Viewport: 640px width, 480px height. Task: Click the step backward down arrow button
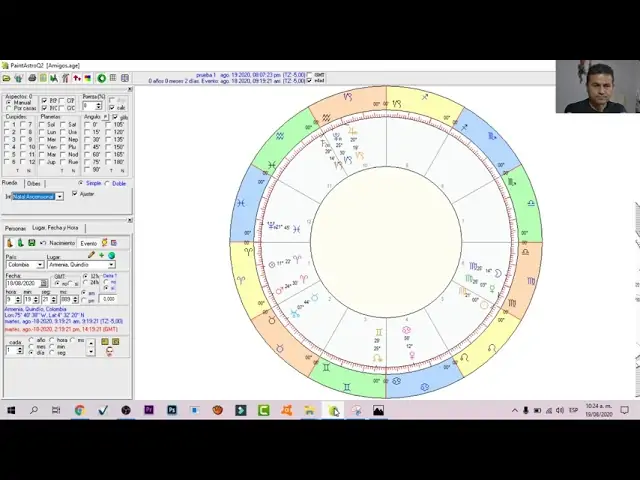tap(91, 351)
